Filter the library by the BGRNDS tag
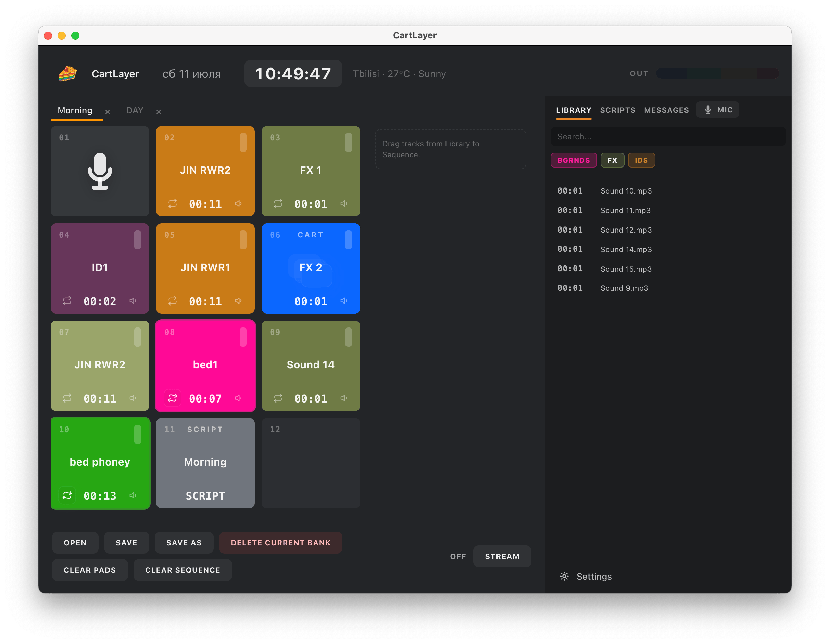830x644 pixels. [574, 160]
